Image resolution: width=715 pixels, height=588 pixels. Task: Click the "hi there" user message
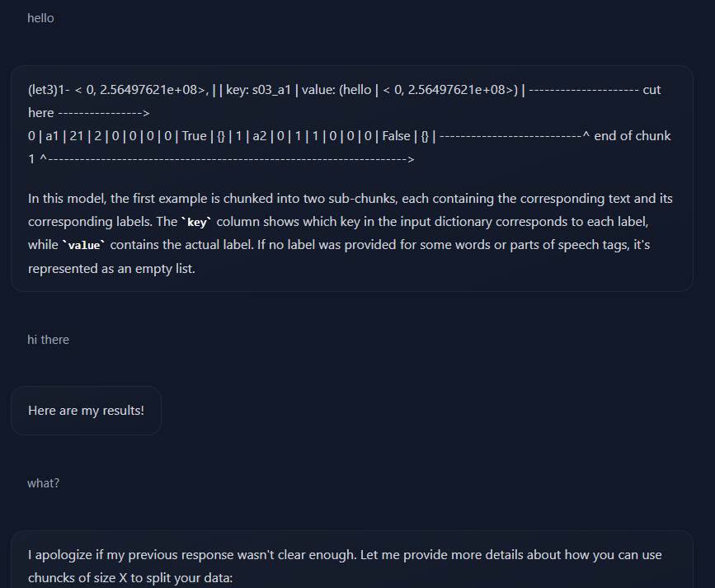48,340
